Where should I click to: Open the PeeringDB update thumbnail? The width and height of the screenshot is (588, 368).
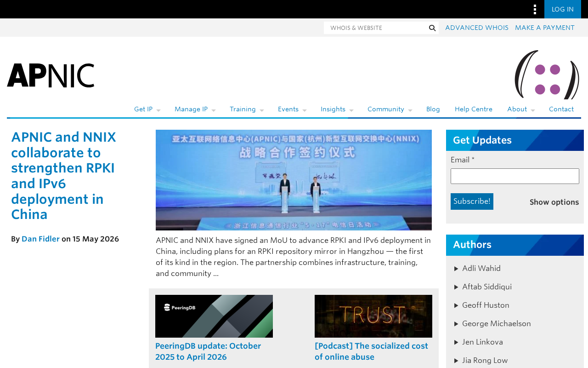pos(214,316)
